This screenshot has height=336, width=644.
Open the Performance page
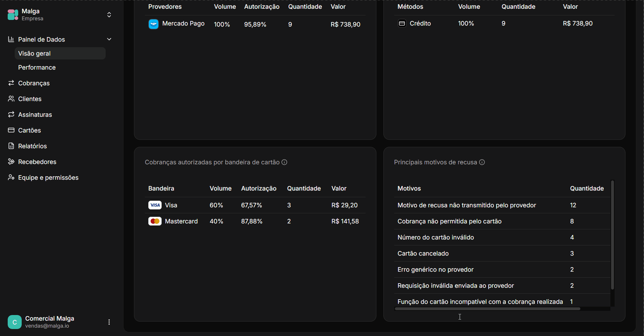tap(37, 67)
